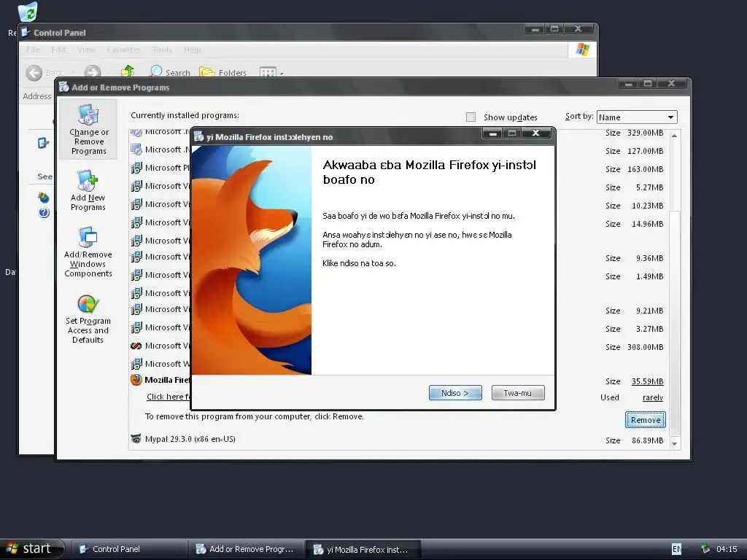This screenshot has width=747, height=560.
Task: Click the Ndiso > button in Firefox uninstaller
Action: pos(455,393)
